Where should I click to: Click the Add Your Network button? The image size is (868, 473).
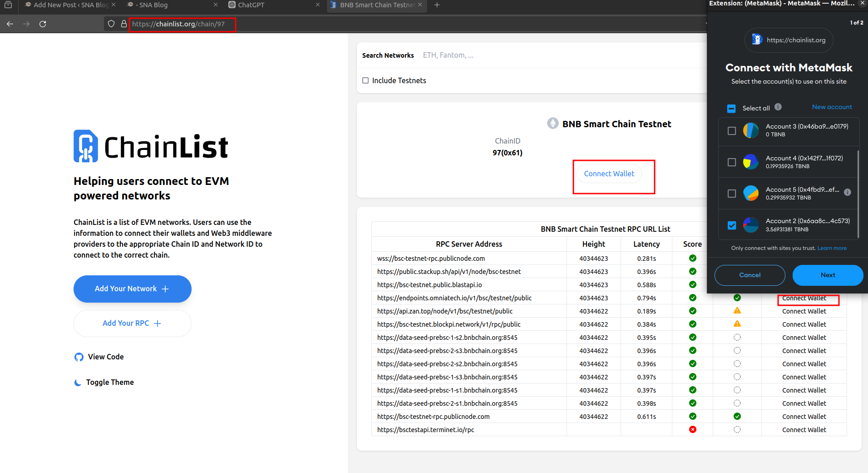click(x=132, y=289)
